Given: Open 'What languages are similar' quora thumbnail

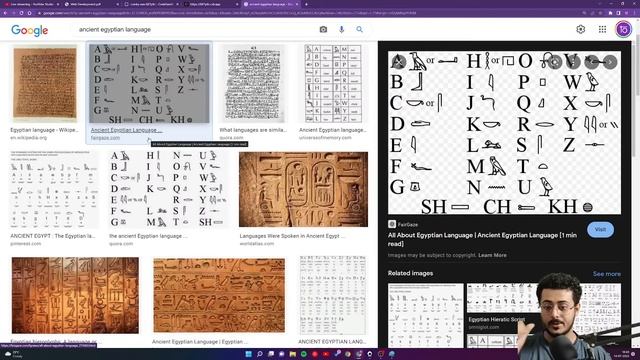Looking at the screenshot, I should pyautogui.click(x=253, y=84).
